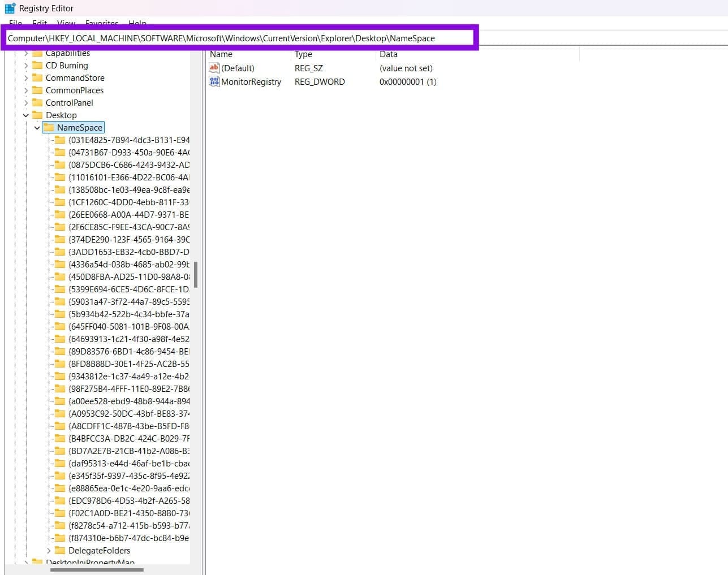
Task: Expand the CD Burning key
Action: click(x=26, y=66)
